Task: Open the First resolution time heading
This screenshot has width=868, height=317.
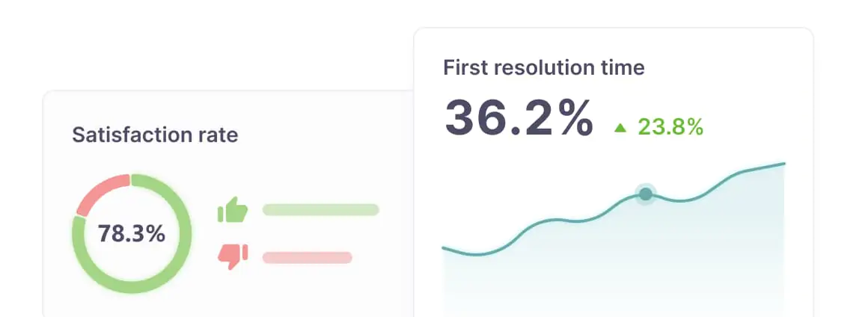Action: (543, 67)
